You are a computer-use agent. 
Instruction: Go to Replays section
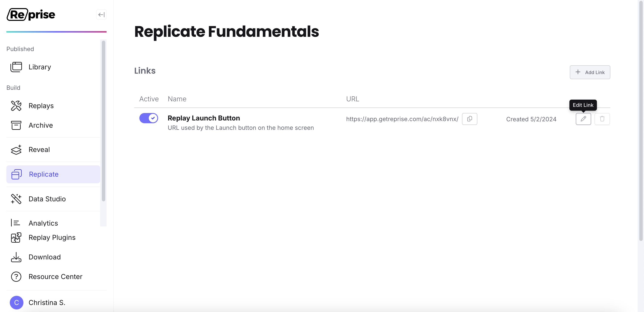pyautogui.click(x=53, y=106)
